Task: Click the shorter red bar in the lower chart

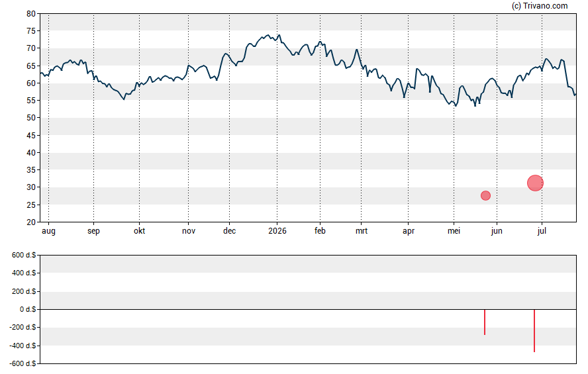Action: 485,322
